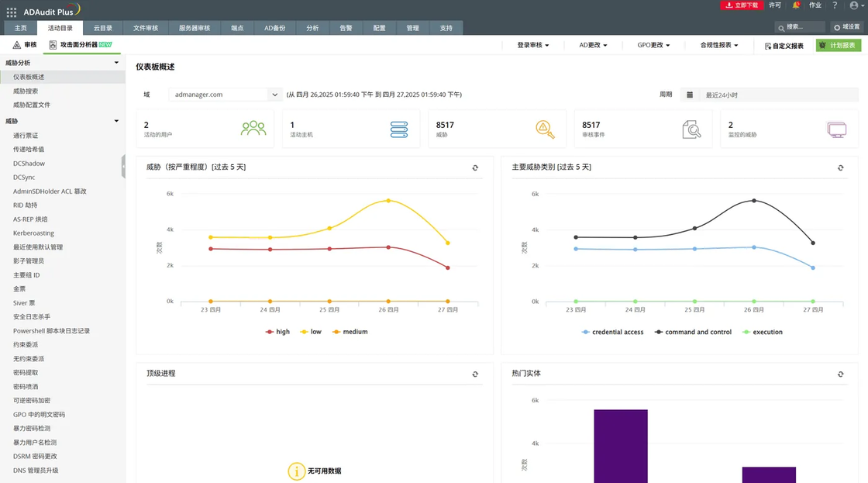
Task: Collapse the 威胁分析 sidebar section
Action: click(x=116, y=63)
